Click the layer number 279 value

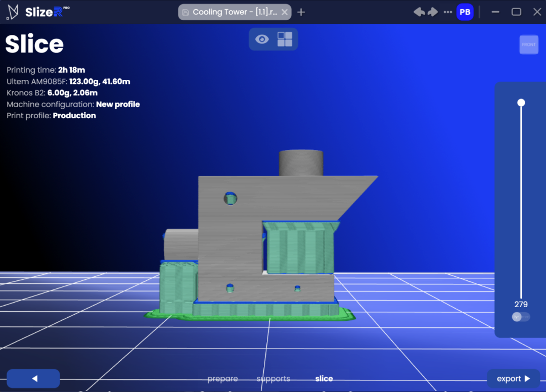coord(521,304)
